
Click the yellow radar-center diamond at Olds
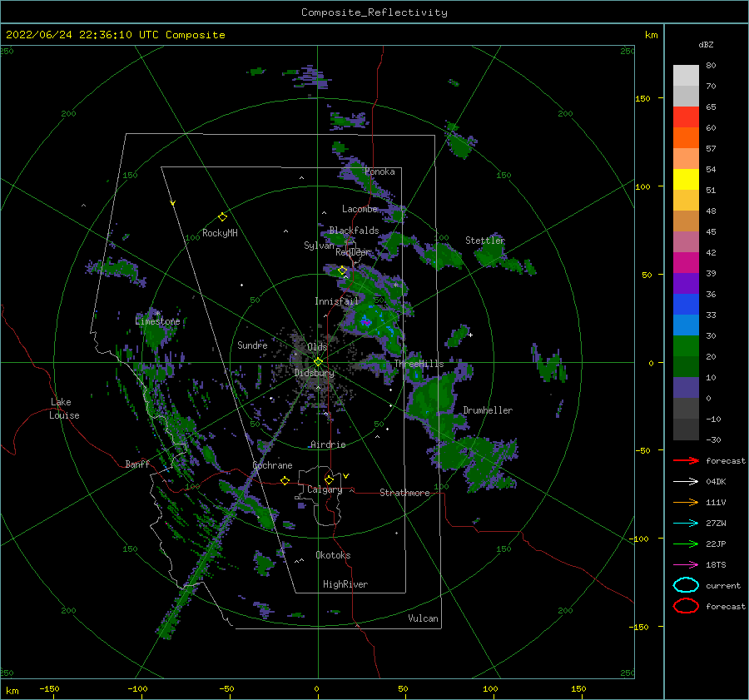pyautogui.click(x=318, y=362)
